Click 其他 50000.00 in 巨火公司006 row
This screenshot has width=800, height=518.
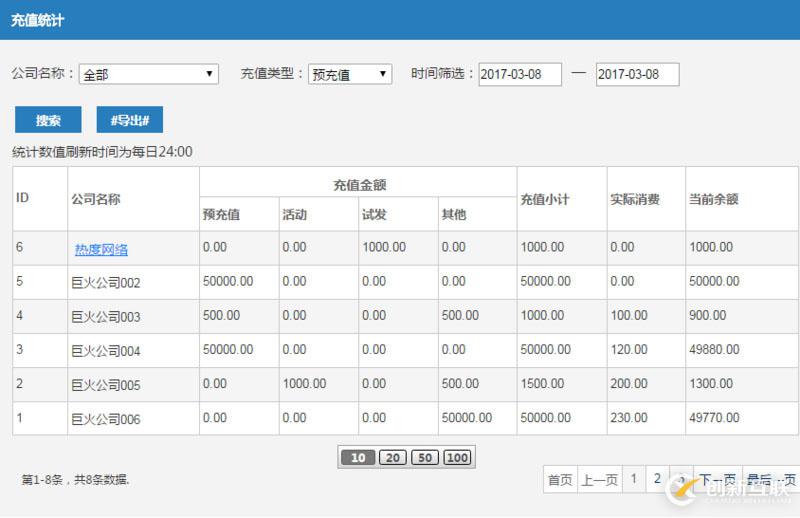point(466,418)
